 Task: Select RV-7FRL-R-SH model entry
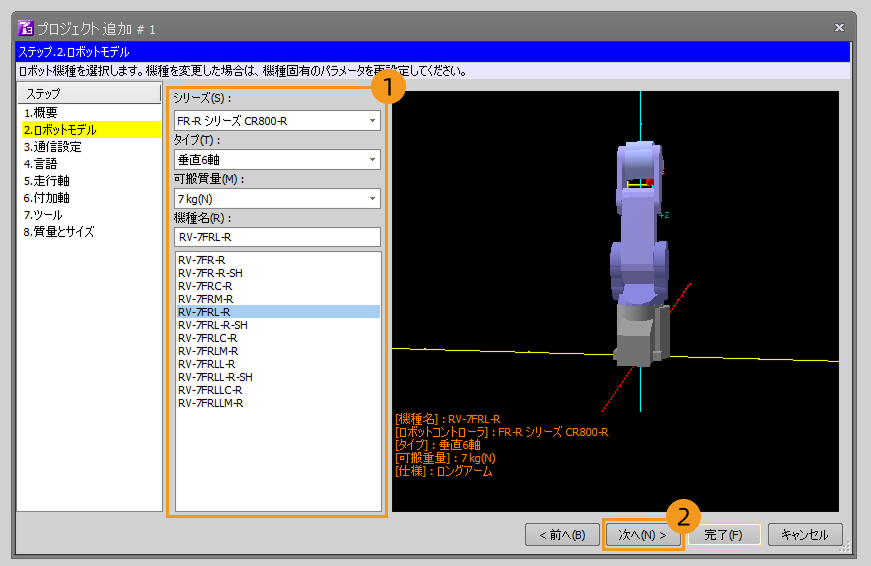tap(212, 325)
